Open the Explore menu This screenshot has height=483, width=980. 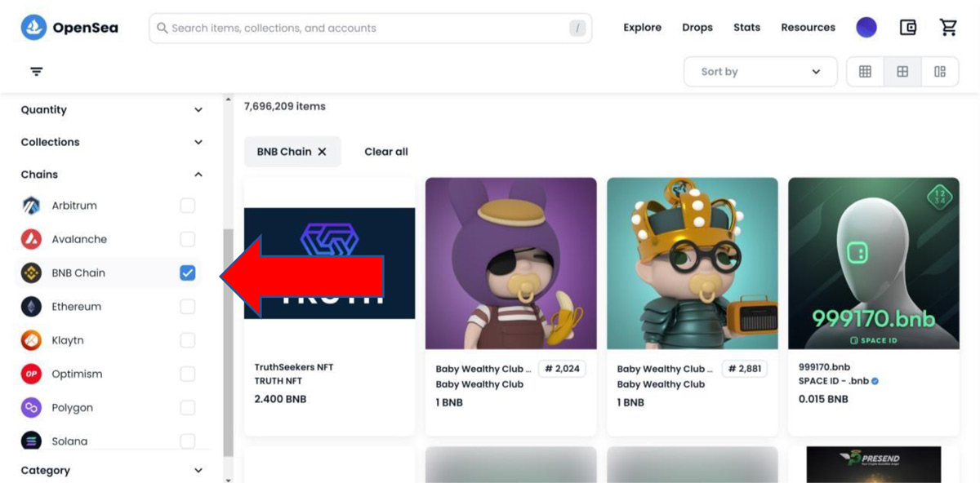(x=642, y=28)
